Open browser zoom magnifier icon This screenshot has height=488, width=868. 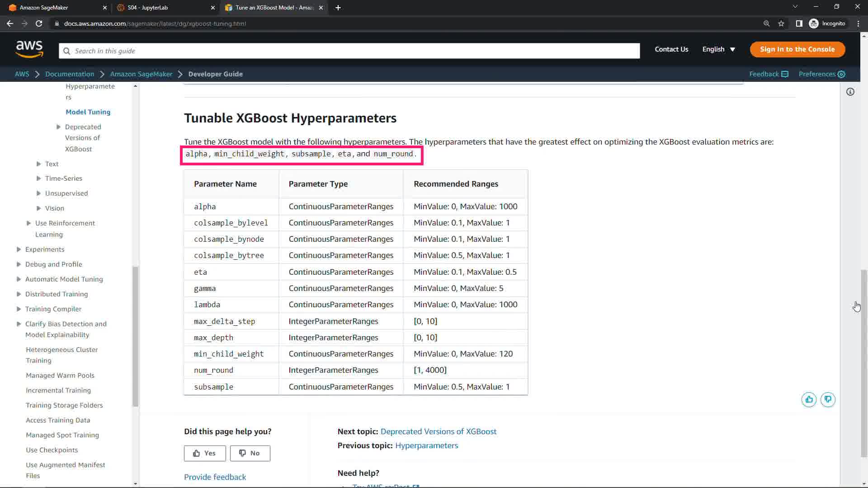(x=766, y=23)
